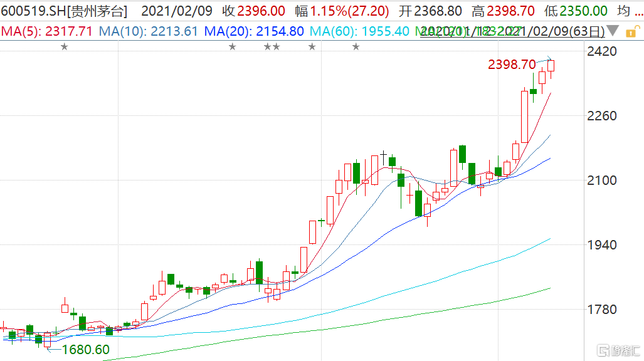Open the 2020/11/18-2021/02/09(63日) date range link
The width and height of the screenshot is (644, 361).
[512, 31]
